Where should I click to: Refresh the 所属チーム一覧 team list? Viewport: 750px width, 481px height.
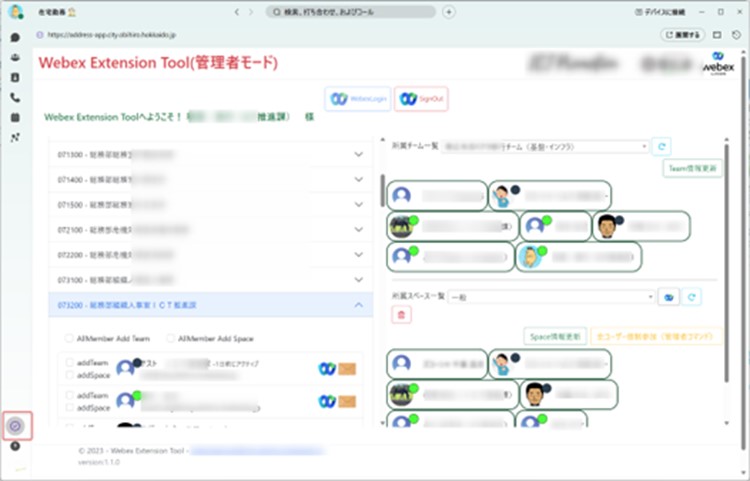click(x=662, y=146)
